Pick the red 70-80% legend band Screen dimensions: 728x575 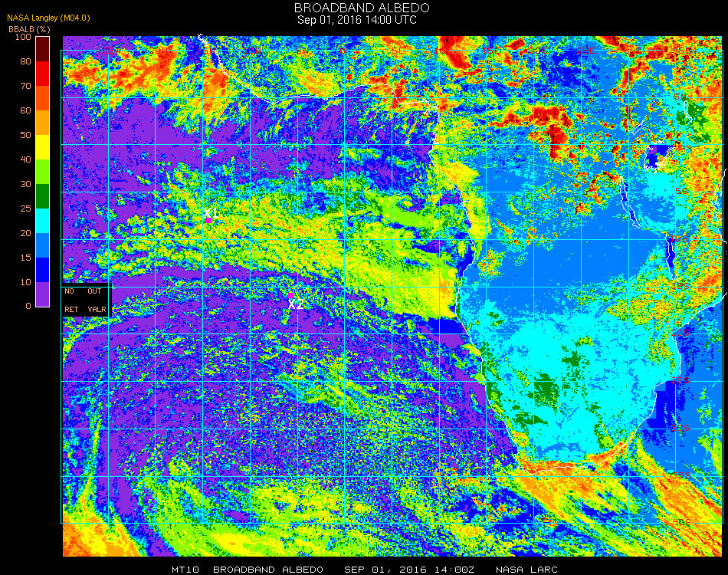[x=43, y=74]
